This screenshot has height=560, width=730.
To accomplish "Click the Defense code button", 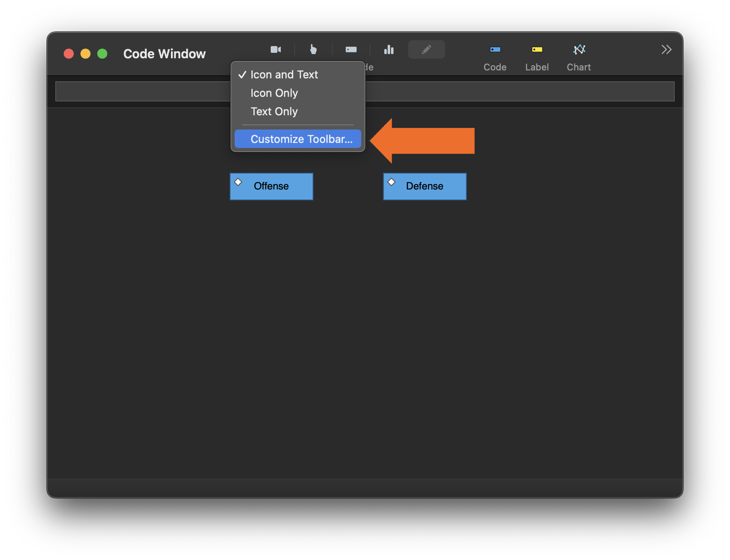I will [x=425, y=187].
